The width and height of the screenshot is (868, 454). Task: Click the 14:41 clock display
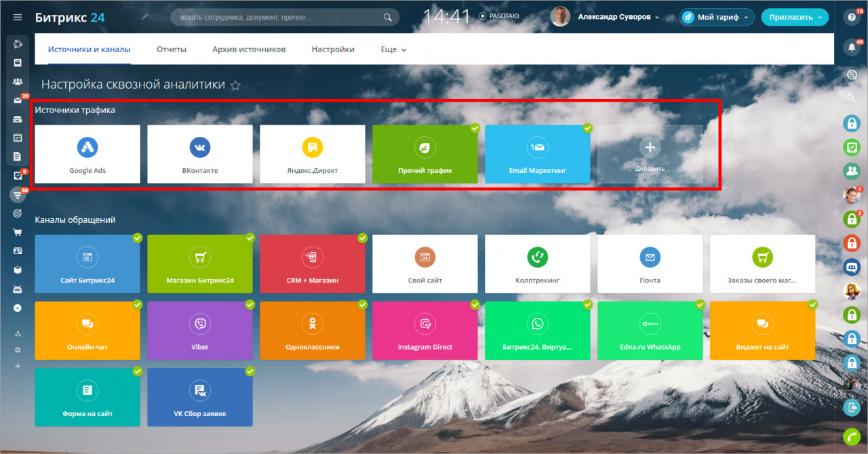[x=447, y=16]
